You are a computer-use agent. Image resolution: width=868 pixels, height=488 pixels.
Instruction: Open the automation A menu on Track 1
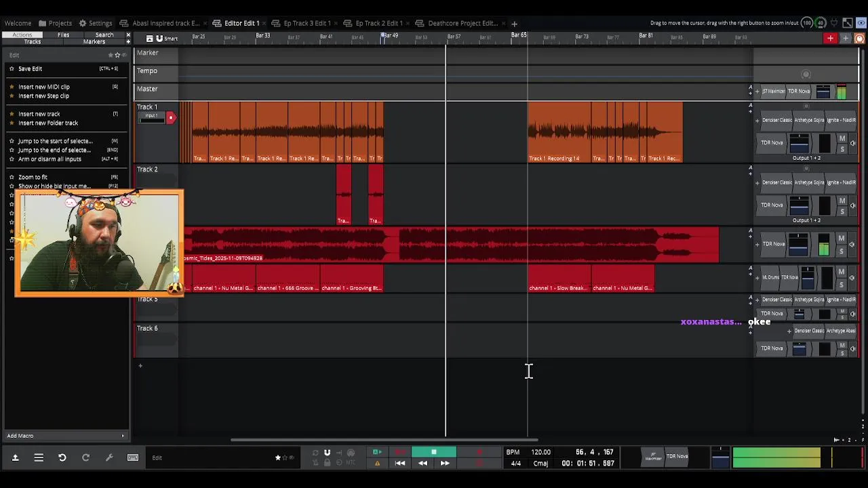(x=750, y=106)
